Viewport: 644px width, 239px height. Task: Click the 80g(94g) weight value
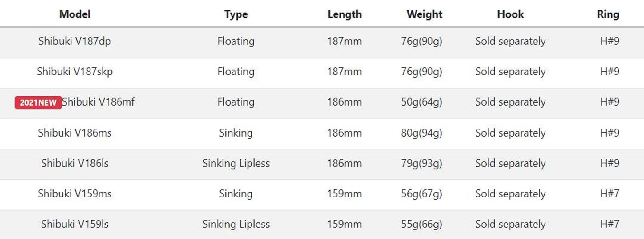[x=421, y=133]
